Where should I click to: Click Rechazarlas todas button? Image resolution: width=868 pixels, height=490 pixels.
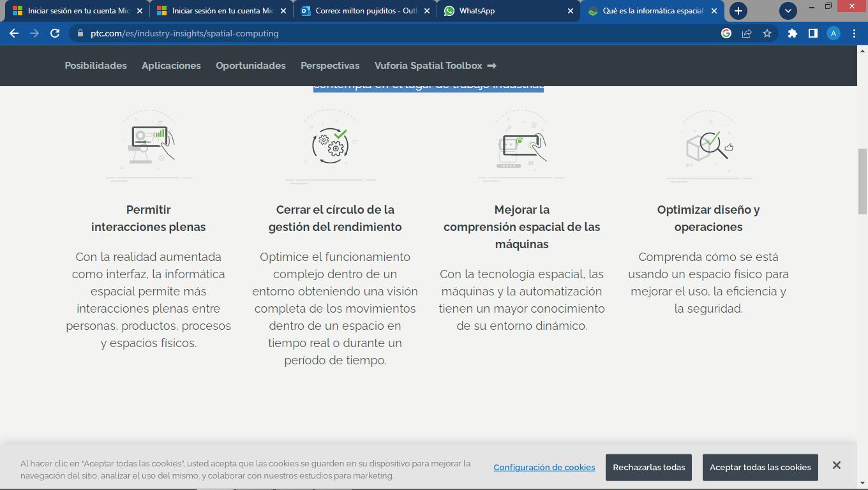tap(649, 468)
